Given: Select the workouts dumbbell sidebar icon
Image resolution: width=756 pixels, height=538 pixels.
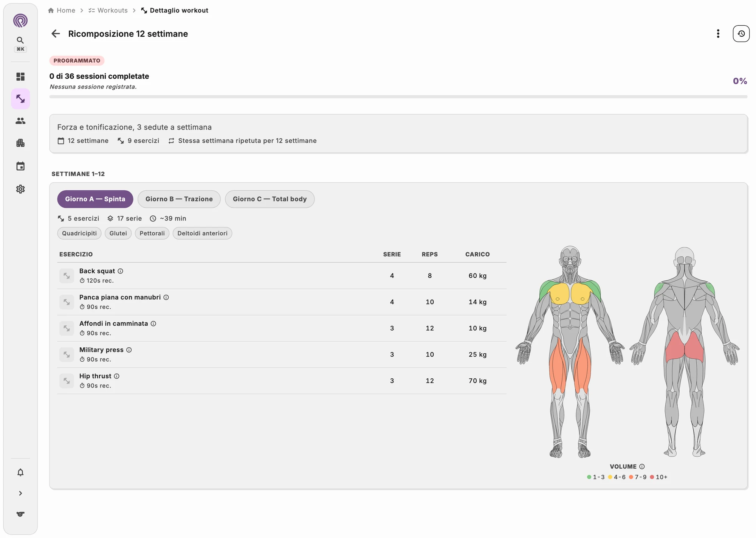Looking at the screenshot, I should click(x=20, y=99).
